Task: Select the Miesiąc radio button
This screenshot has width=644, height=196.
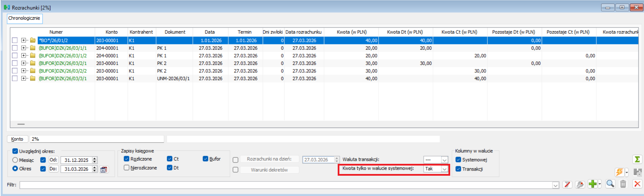Action: pyautogui.click(x=15, y=160)
